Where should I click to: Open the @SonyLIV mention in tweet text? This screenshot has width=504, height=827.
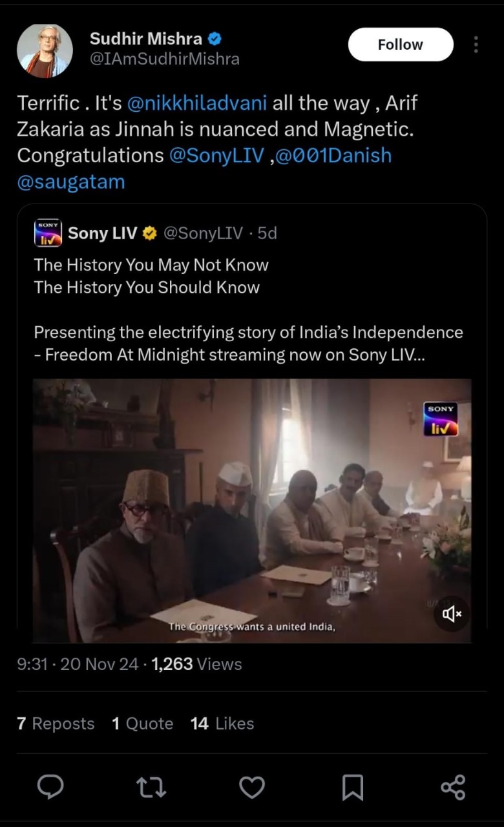point(218,156)
